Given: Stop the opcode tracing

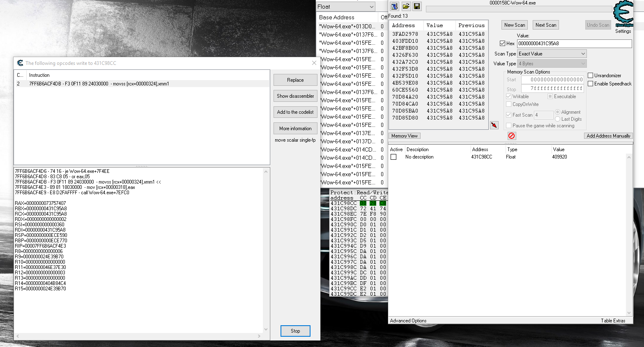Looking at the screenshot, I should [x=295, y=331].
